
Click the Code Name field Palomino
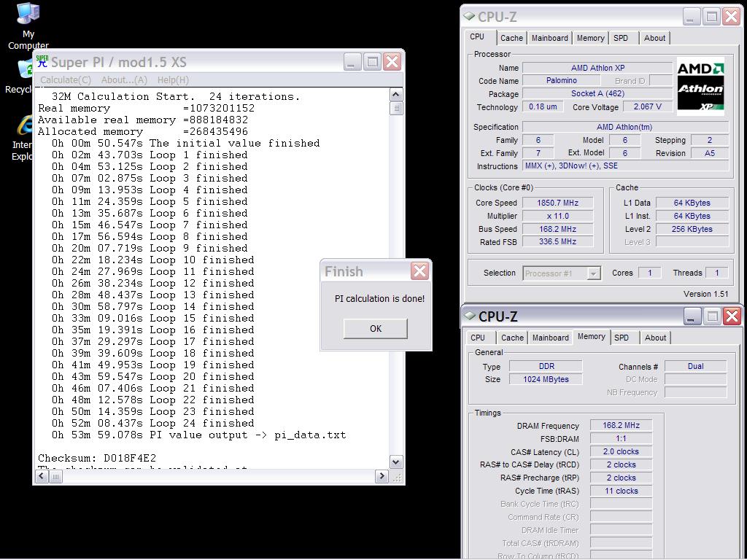pos(561,81)
